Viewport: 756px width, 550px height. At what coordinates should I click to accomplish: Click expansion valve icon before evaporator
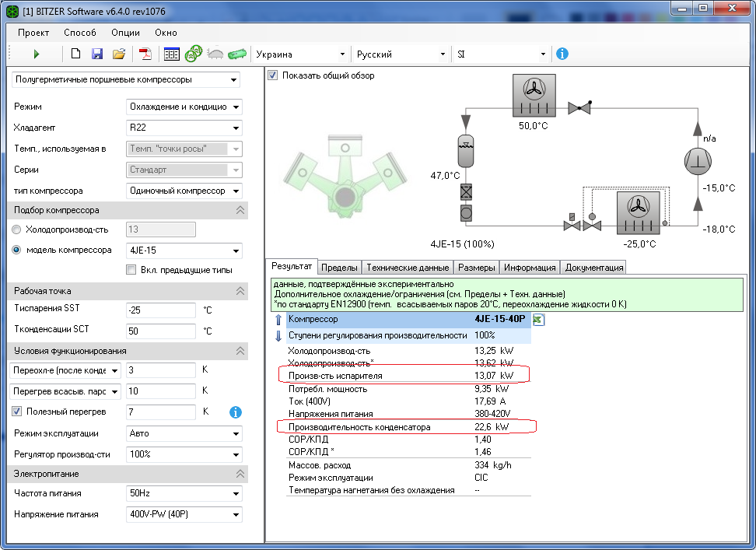click(592, 222)
